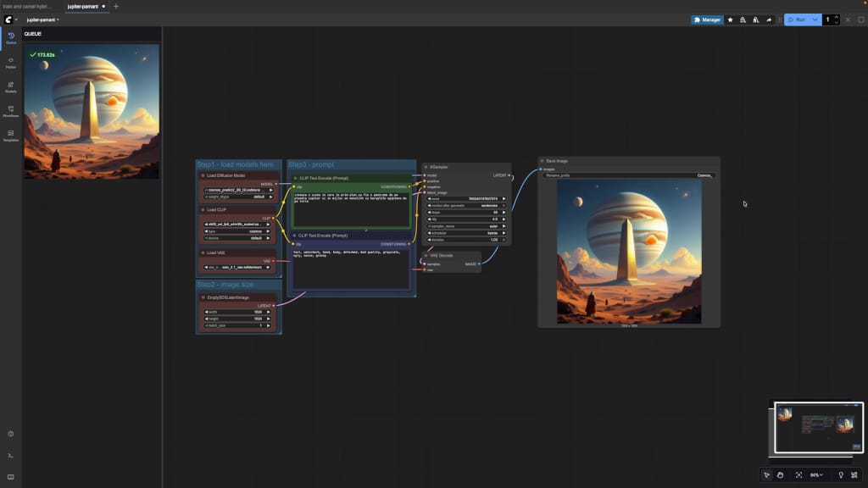
Task: Click the plus button to open new tab
Action: click(116, 6)
